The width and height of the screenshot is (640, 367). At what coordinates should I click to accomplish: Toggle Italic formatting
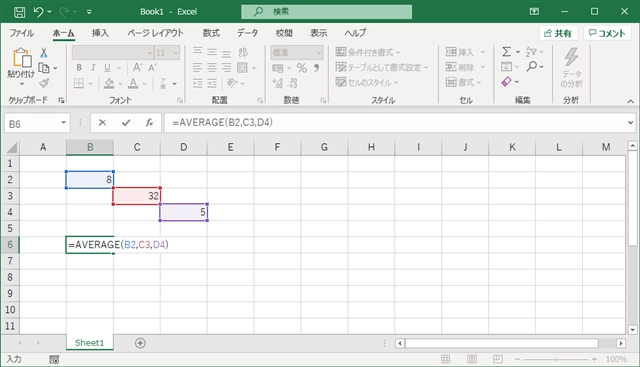click(93, 68)
